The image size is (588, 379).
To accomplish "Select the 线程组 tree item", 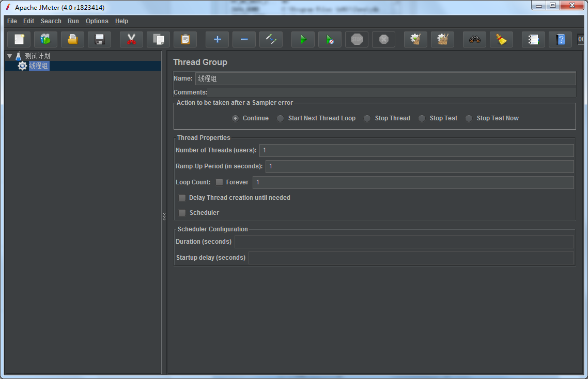I will coord(39,66).
